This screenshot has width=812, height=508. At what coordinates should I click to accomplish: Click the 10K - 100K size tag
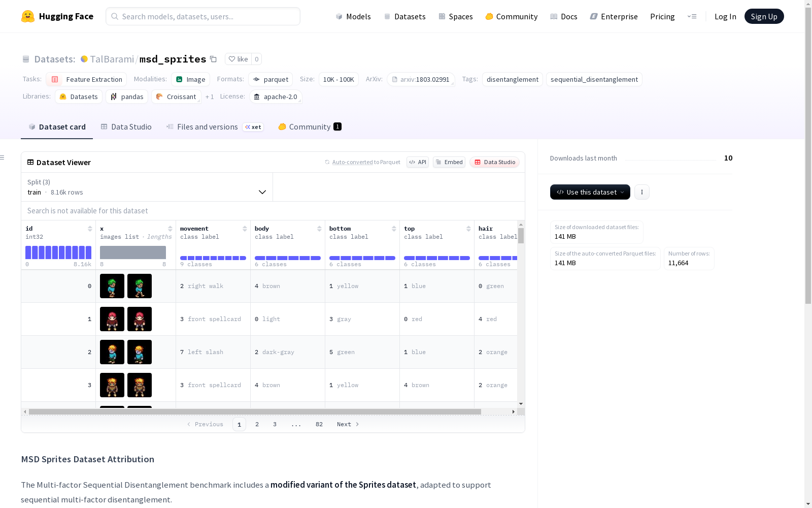pyautogui.click(x=339, y=79)
